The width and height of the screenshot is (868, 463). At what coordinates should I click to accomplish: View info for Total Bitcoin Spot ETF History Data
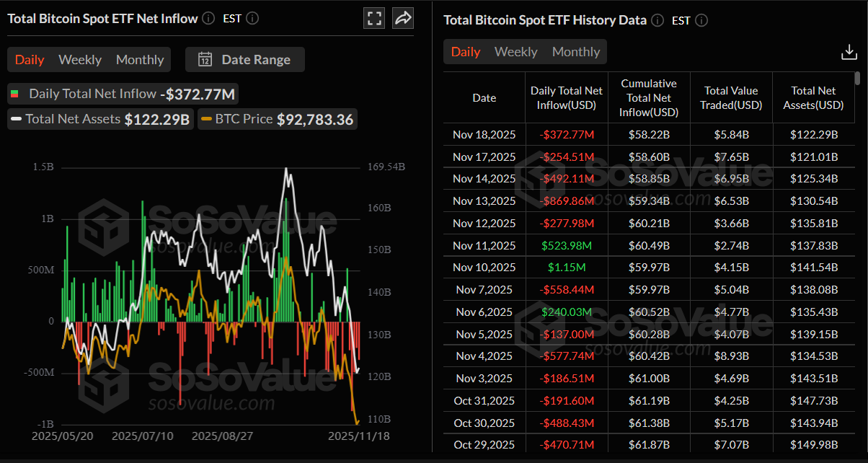657,20
